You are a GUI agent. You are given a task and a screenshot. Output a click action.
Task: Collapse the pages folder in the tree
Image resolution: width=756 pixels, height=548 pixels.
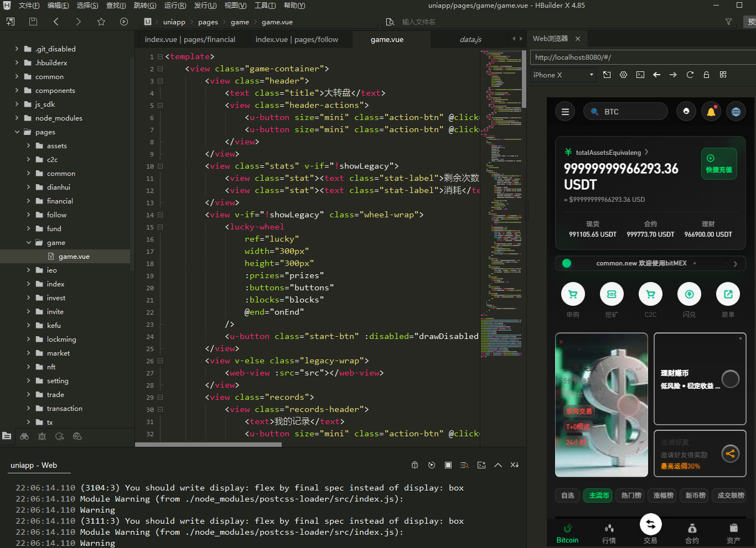(17, 132)
